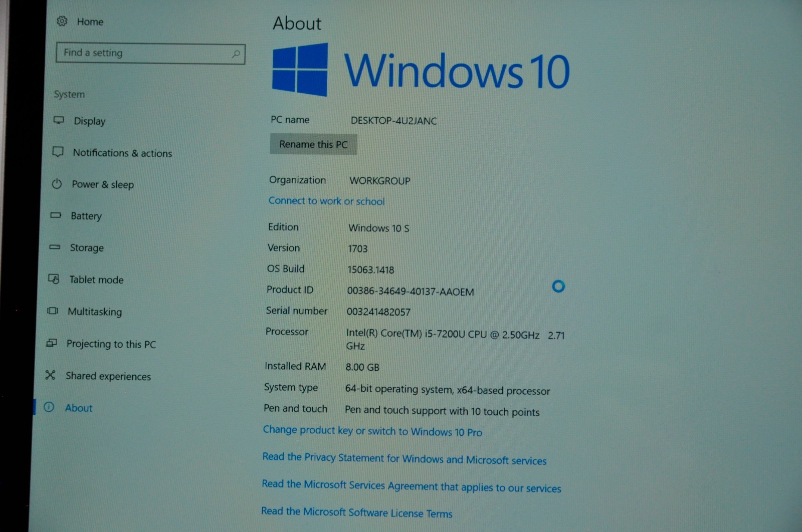Viewport: 802px width, 532px height.
Task: Click PC name value DESKTOP-4U2JANC
Action: click(x=394, y=121)
